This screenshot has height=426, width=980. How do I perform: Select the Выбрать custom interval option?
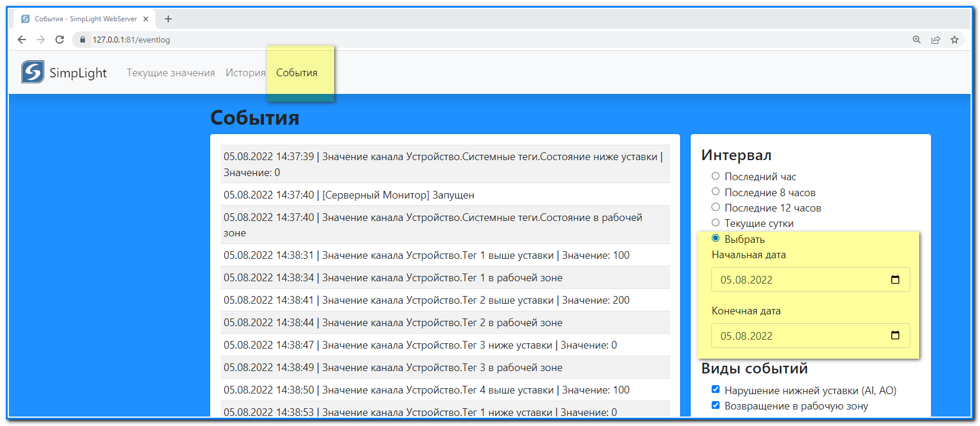coord(716,238)
